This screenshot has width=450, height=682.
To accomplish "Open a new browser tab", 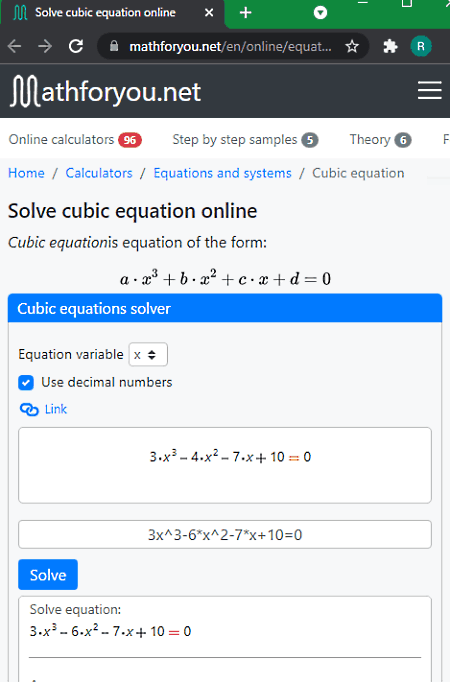I will pos(246,13).
